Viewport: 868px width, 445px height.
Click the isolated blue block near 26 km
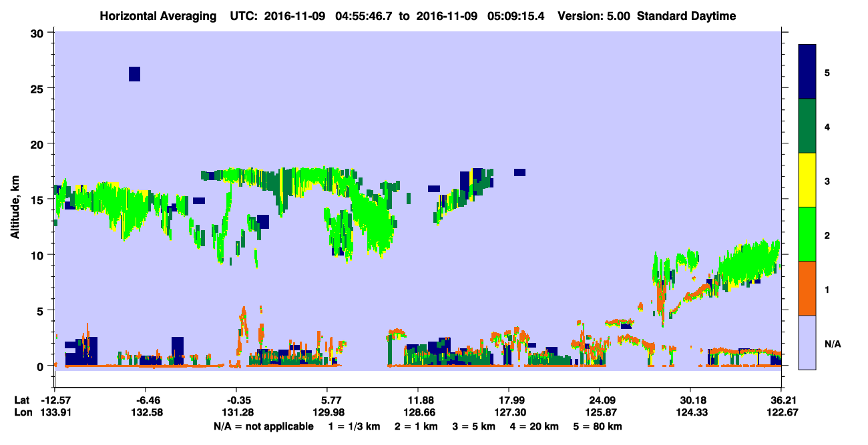tap(134, 74)
